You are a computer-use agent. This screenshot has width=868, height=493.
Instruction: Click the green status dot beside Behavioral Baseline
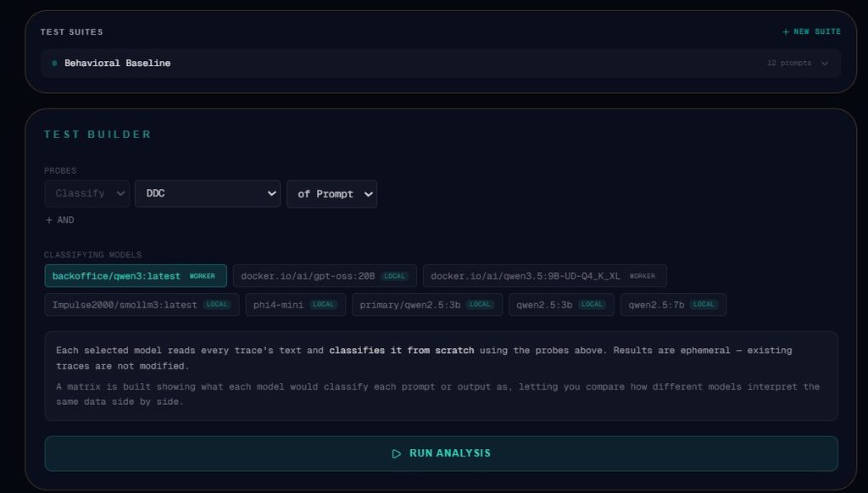[x=54, y=63]
